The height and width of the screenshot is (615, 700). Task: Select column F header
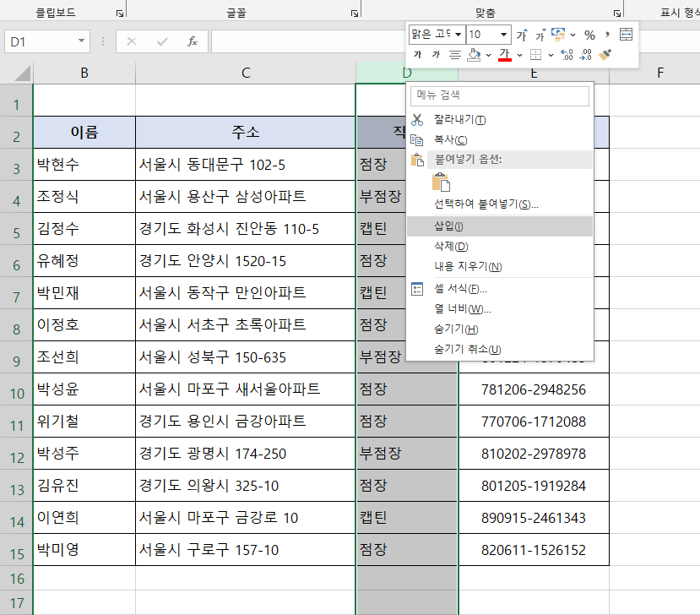tap(659, 73)
